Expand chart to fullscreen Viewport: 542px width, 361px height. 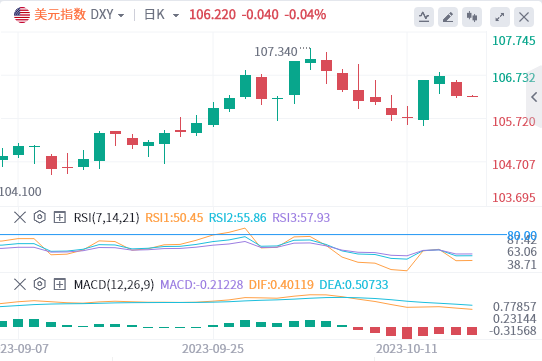click(499, 17)
